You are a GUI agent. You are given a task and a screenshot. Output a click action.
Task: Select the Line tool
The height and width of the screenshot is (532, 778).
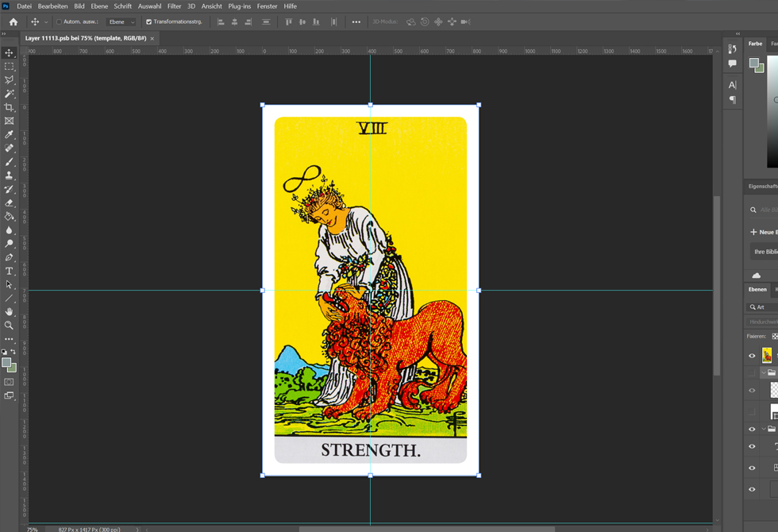(x=9, y=299)
